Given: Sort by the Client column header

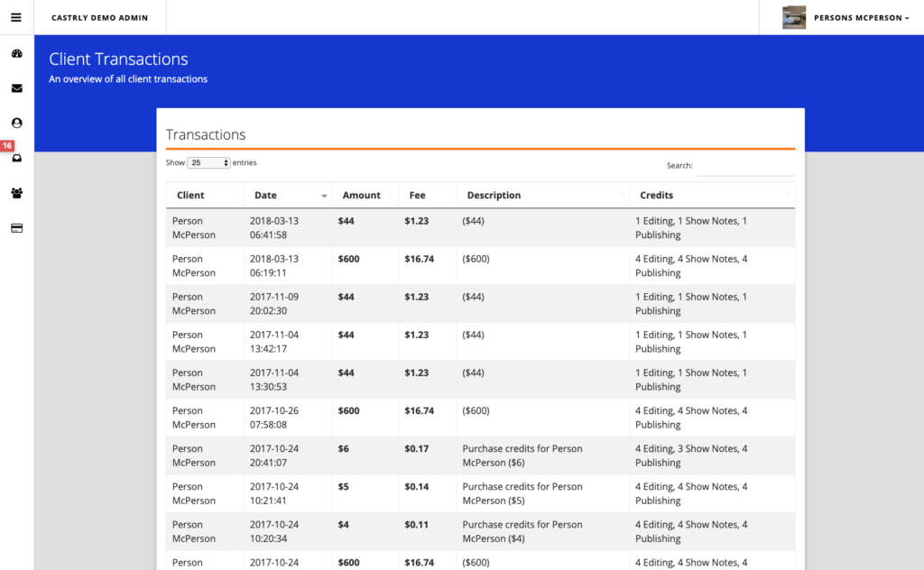Looking at the screenshot, I should [205, 195].
